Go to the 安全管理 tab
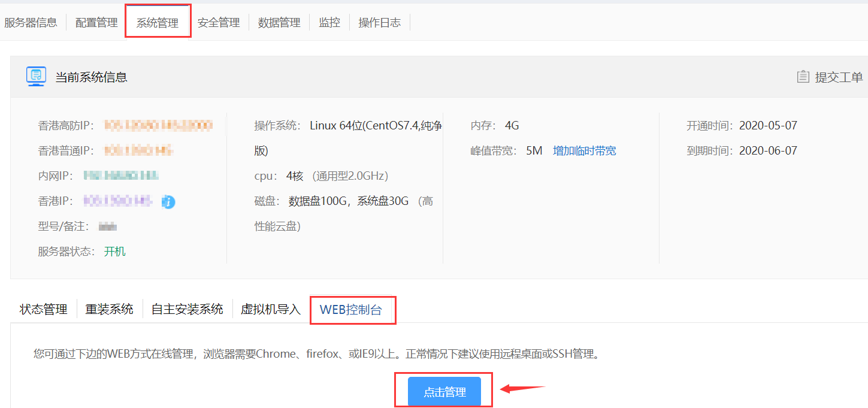The height and width of the screenshot is (408, 868). click(219, 23)
